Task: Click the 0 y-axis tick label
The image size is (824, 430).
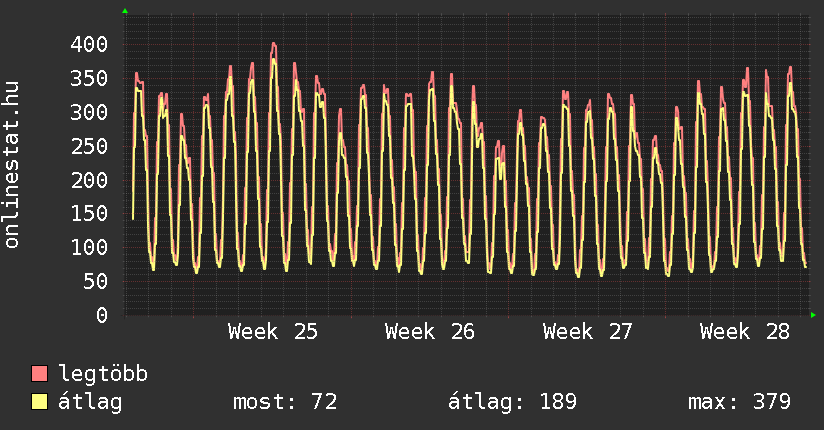Action: coord(102,315)
